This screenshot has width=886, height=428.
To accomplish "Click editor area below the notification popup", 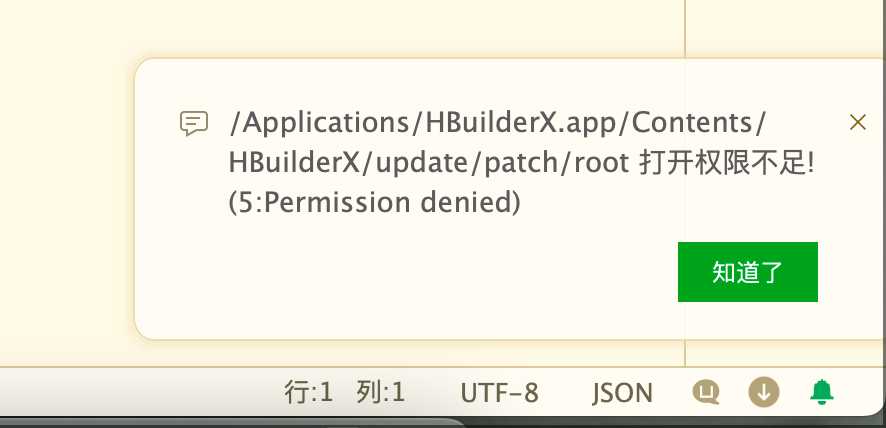I will (396, 354).
